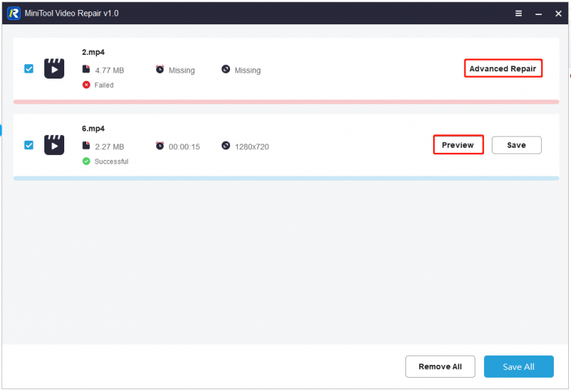Click the MiniTool Video Repair logo icon

pos(14,14)
